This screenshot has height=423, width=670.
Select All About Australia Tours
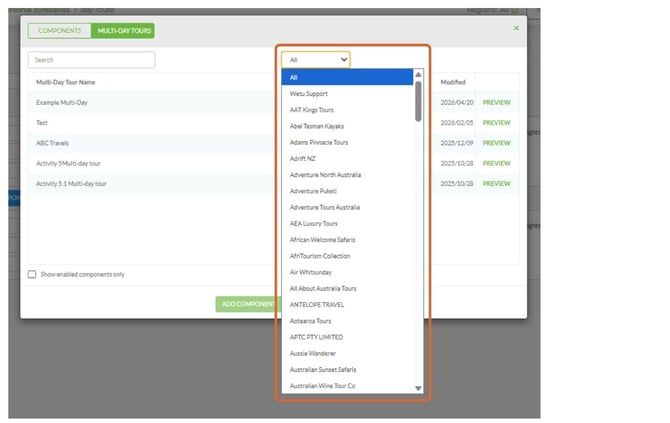click(x=347, y=288)
